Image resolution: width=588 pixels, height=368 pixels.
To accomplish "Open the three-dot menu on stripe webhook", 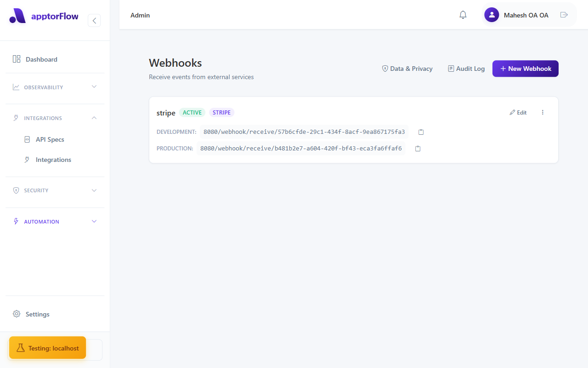I will coord(543,112).
